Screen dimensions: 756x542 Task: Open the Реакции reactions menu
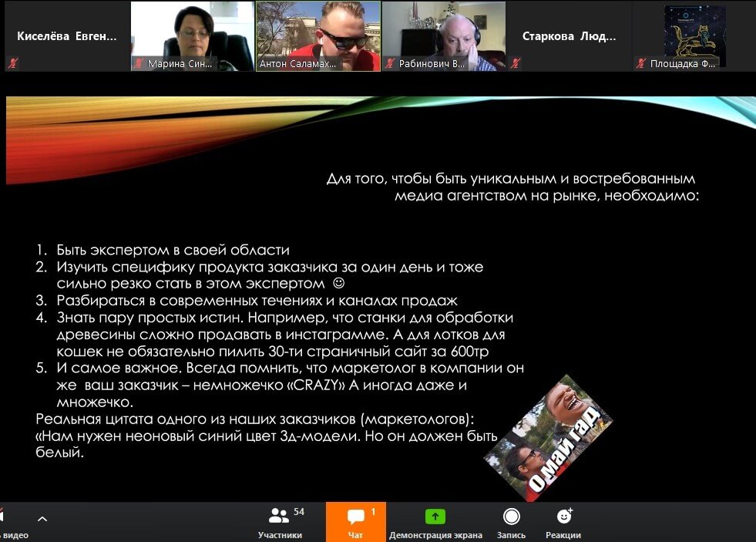564,522
